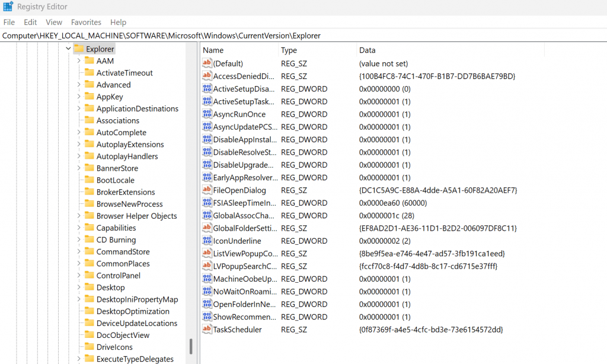Viewport: 607px width, 364px height.
Task: Click the DisableAppInstal... DWORD icon
Action: 207,139
